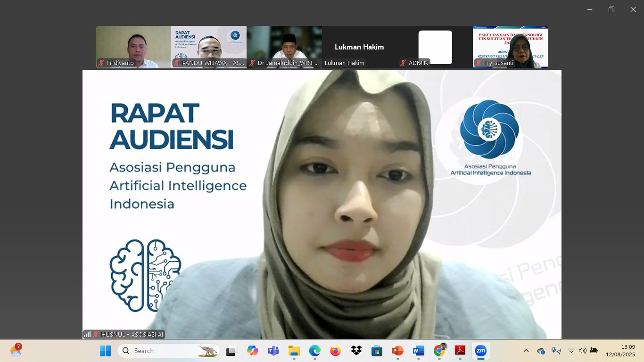
Task: Select Lukman Hakim's participant tile
Action: tap(360, 47)
